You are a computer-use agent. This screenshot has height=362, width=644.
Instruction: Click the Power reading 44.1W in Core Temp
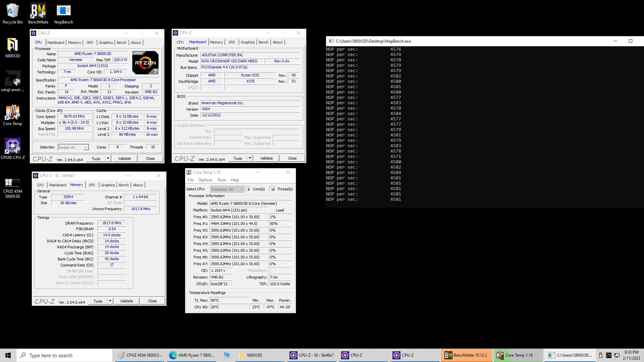click(x=285, y=307)
